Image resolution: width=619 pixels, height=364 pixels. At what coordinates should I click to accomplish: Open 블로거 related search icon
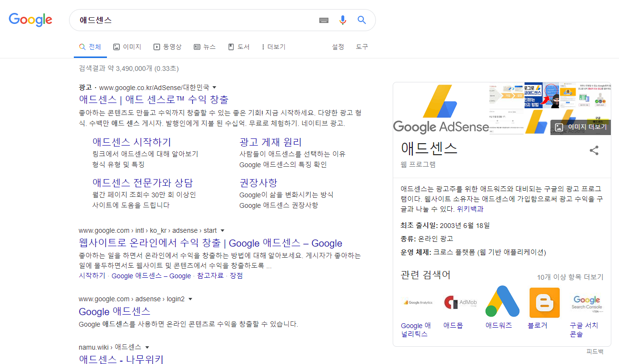coord(544,302)
